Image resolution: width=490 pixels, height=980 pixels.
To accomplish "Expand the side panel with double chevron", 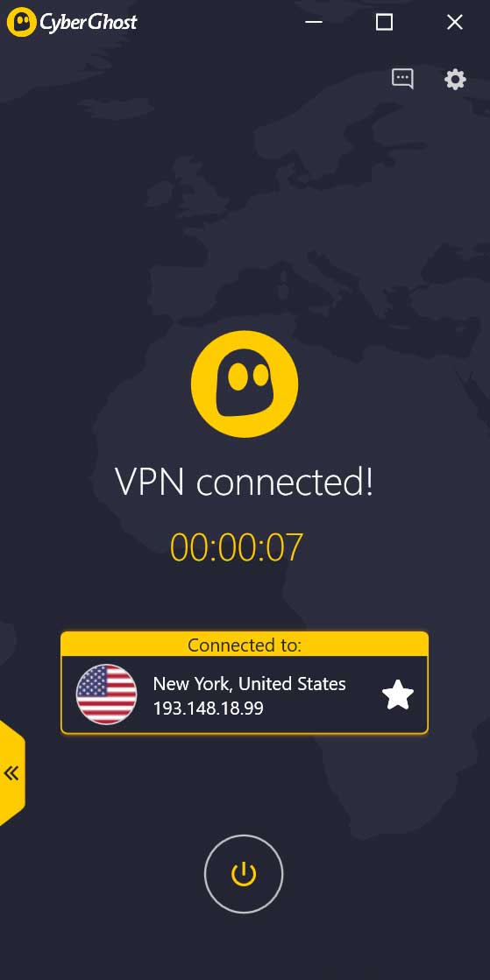I will pyautogui.click(x=11, y=773).
